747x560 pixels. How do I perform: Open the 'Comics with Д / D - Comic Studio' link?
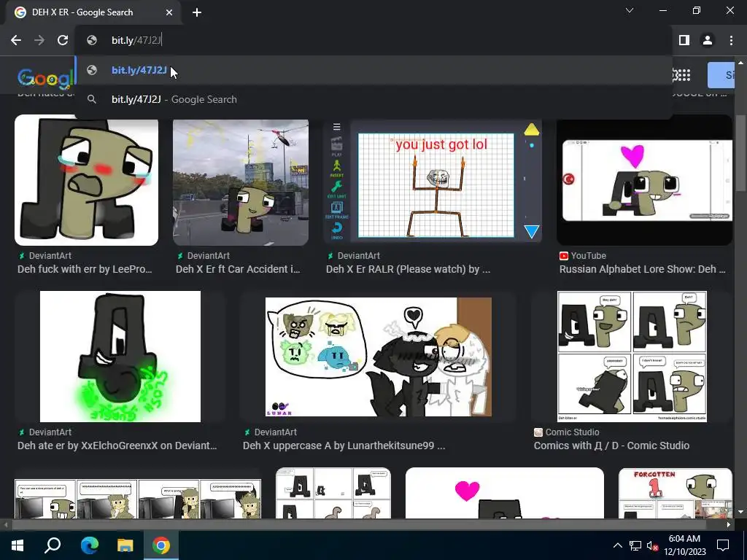[612, 446]
